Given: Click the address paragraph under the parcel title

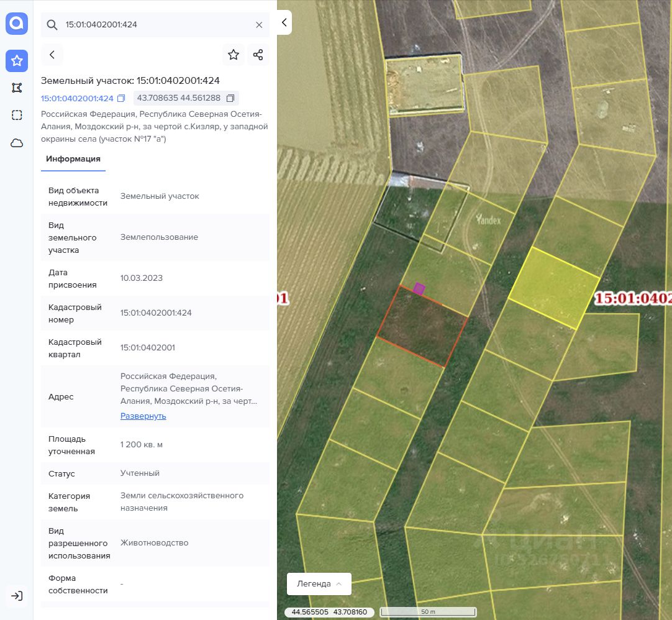Looking at the screenshot, I should tap(154, 127).
